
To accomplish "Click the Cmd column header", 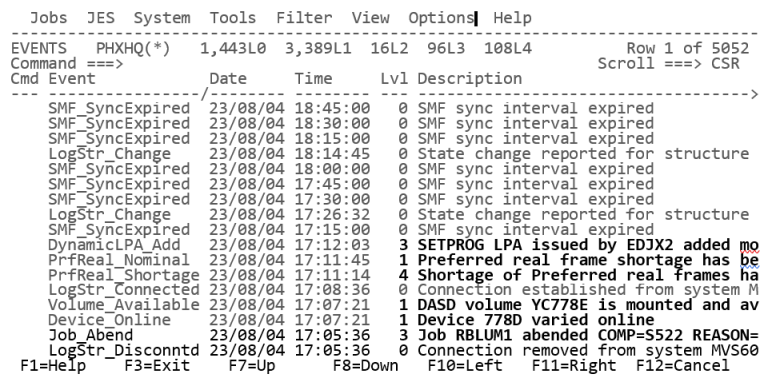I will [x=25, y=79].
